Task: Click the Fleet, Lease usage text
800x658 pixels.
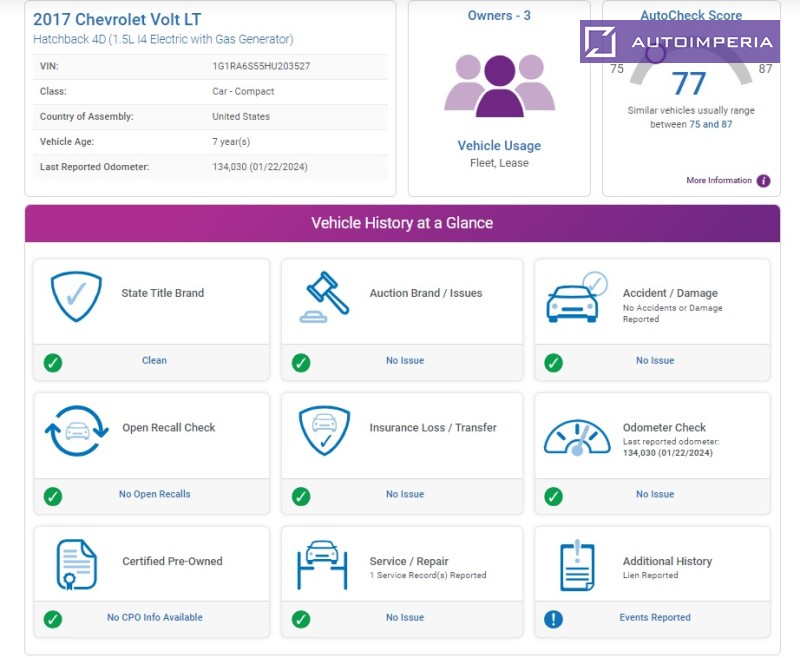Action: 499,163
